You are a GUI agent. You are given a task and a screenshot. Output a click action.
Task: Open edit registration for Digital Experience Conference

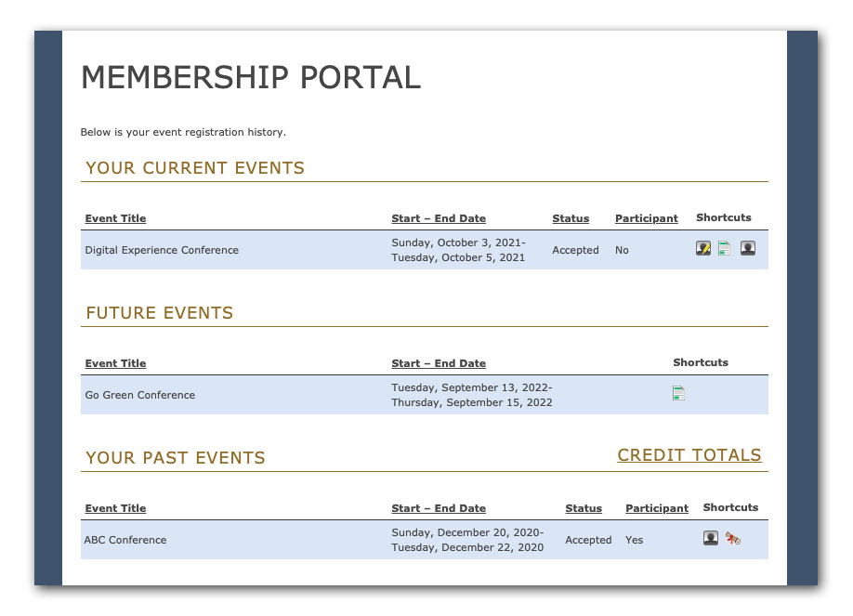703,248
